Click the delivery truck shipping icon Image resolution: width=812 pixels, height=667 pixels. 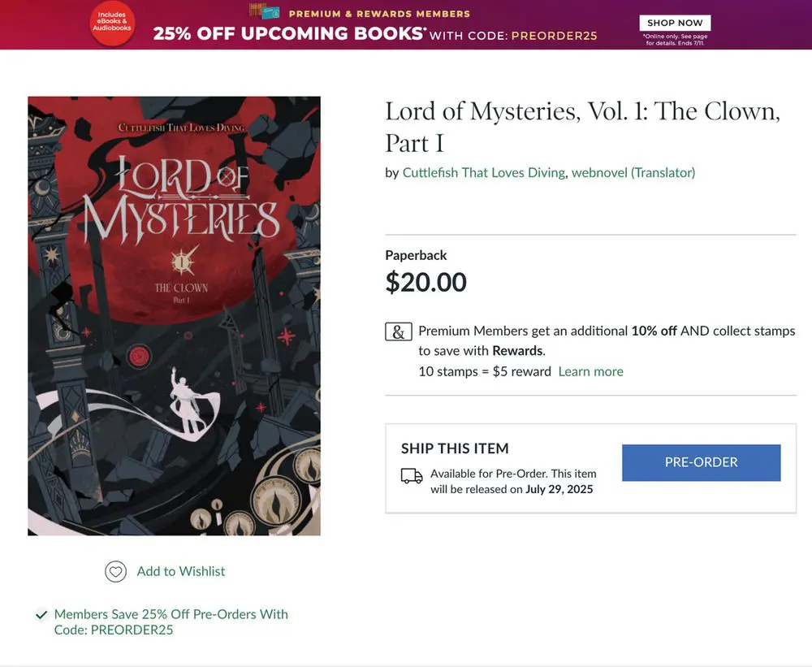tap(412, 476)
